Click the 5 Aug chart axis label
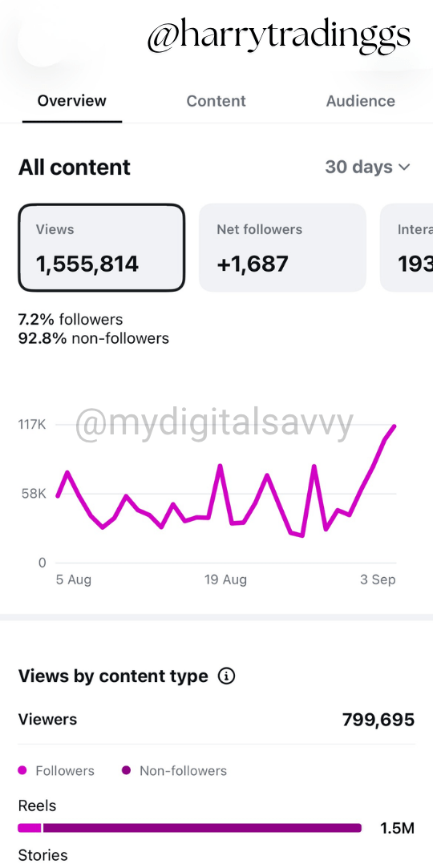 [x=74, y=580]
